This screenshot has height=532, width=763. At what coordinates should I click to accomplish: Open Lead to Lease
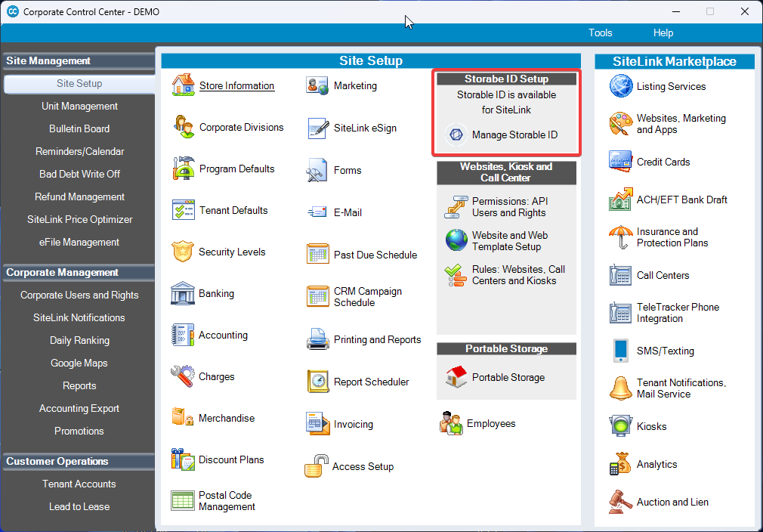click(79, 506)
